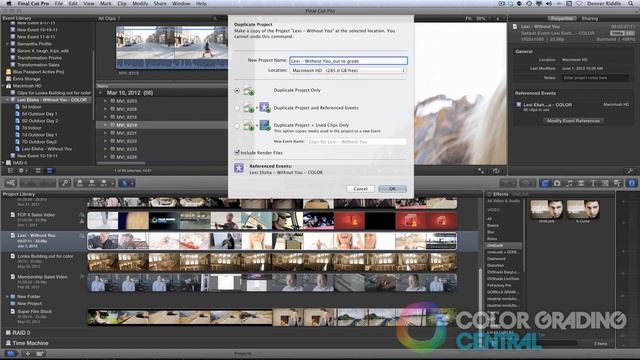Click the viewer fullscreen arrows icon

click(x=481, y=171)
